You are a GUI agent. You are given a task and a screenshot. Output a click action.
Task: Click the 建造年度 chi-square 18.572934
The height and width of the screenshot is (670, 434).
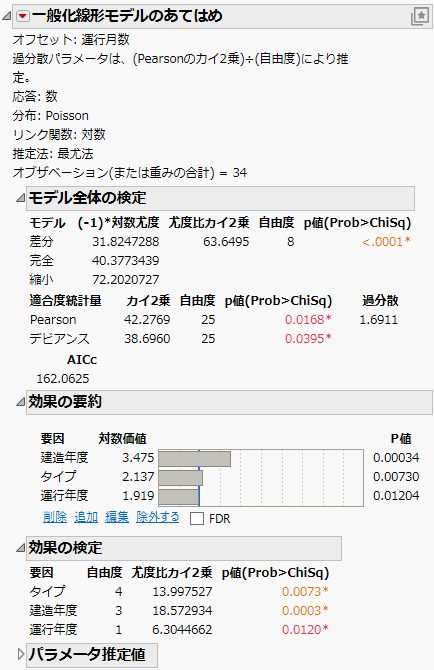point(182,611)
